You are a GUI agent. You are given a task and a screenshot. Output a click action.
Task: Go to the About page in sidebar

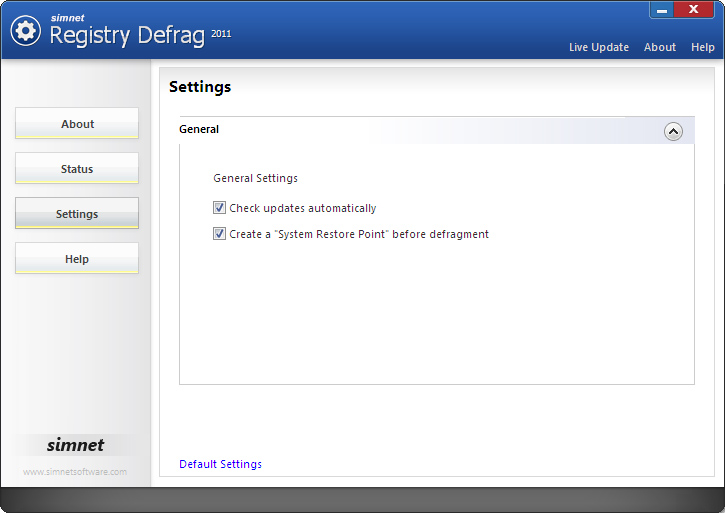77,124
